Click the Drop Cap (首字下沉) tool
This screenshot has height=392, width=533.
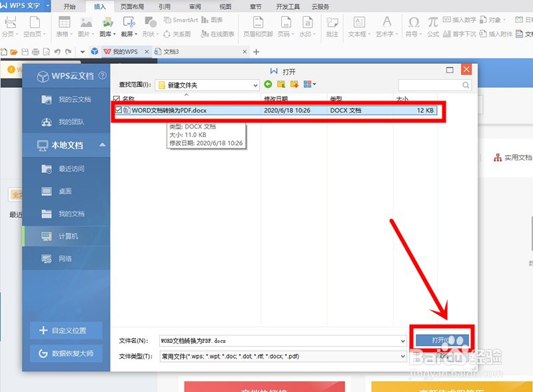point(460,34)
